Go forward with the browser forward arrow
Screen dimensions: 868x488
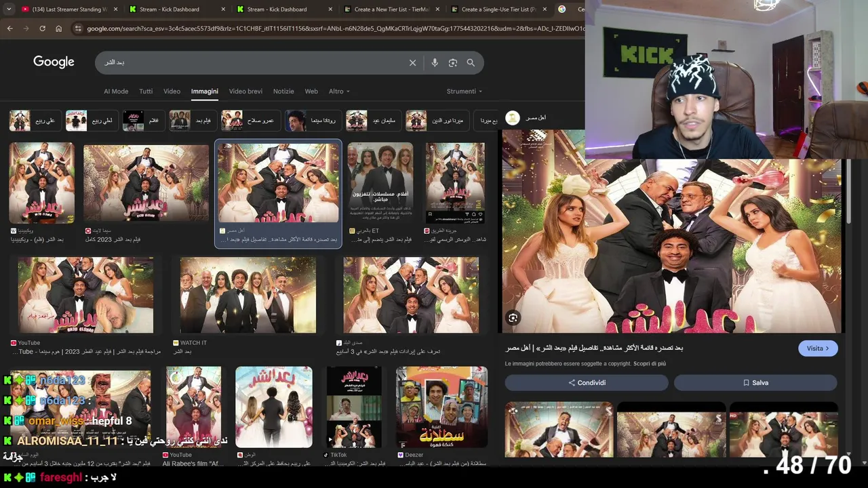26,28
